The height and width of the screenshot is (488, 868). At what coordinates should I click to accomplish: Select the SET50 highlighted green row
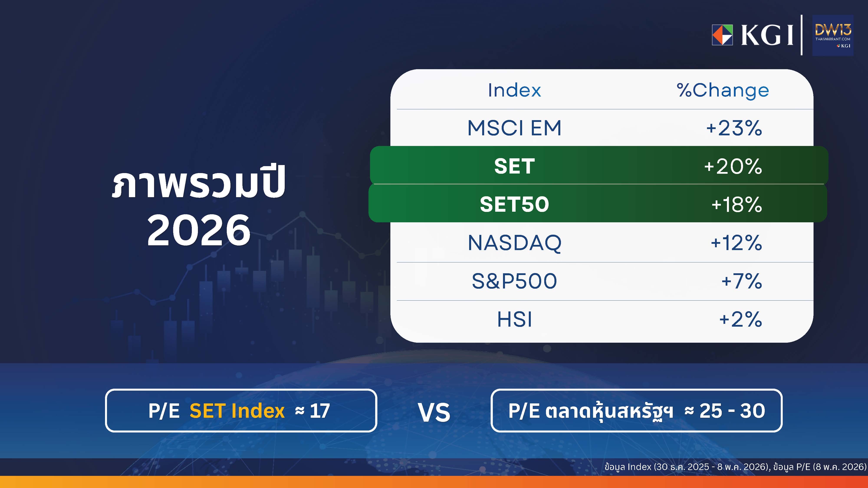[x=598, y=203]
